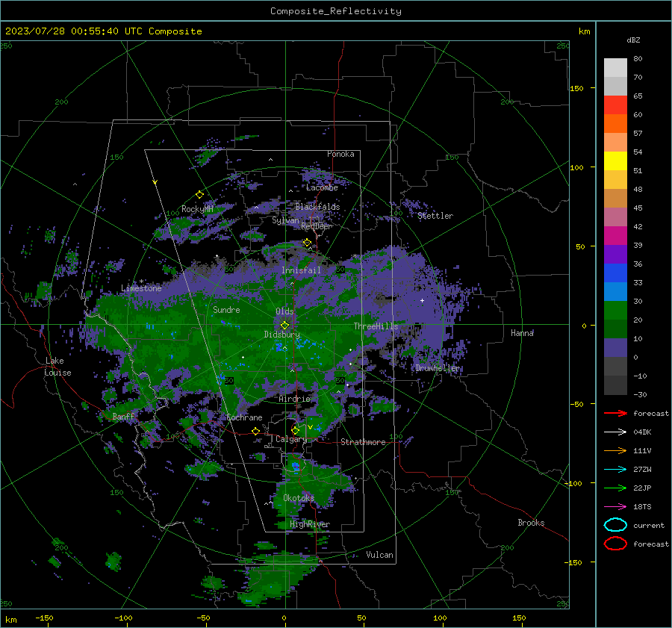Click the Sundre town label
672x628 pixels.
click(x=226, y=310)
